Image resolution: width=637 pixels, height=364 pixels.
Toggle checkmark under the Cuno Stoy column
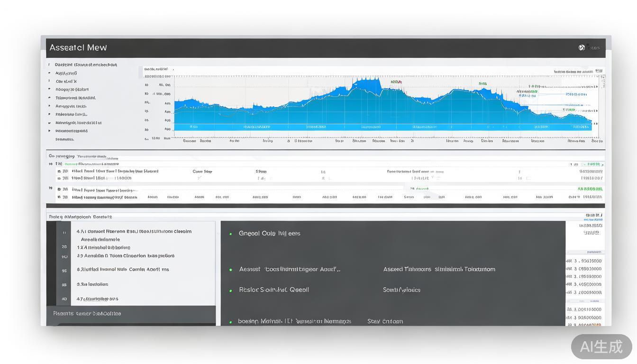(x=200, y=178)
